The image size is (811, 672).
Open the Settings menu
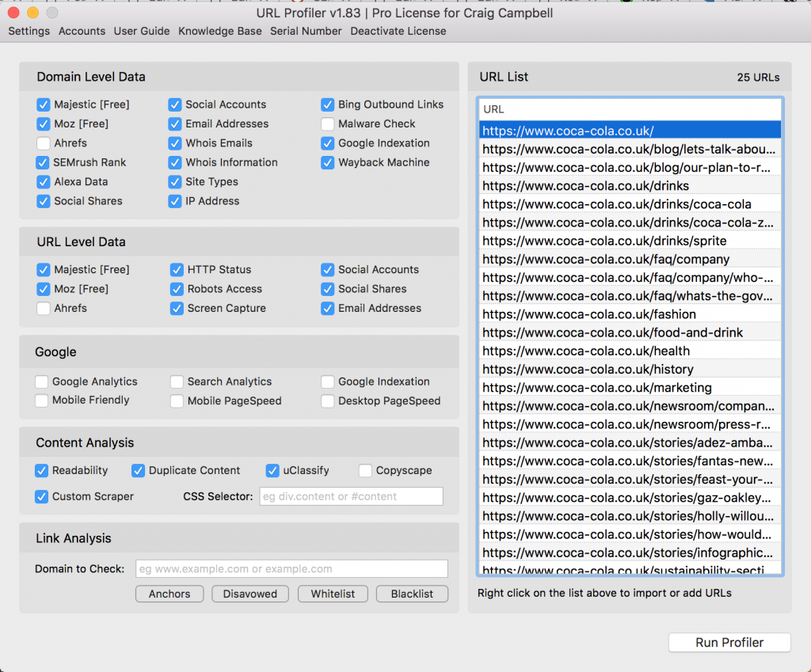click(x=29, y=32)
